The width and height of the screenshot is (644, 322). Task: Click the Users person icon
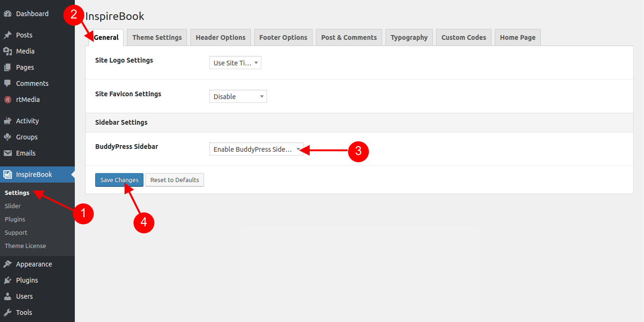(8, 296)
